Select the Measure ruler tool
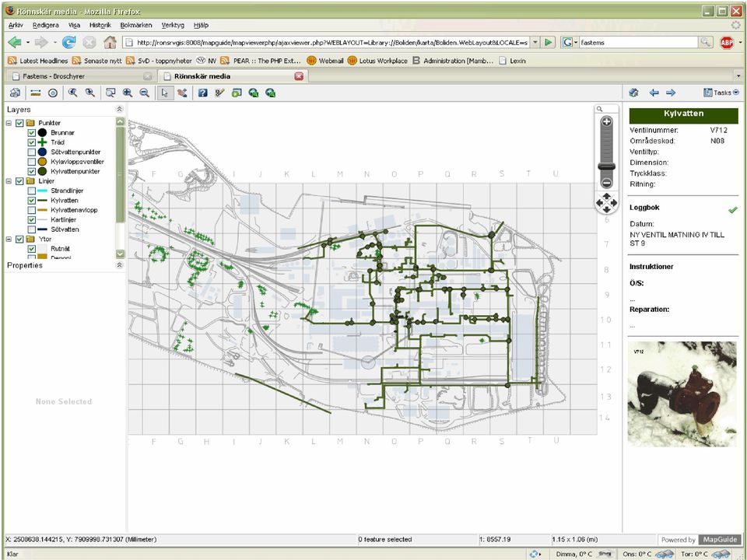This screenshot has width=747, height=560. point(36,93)
